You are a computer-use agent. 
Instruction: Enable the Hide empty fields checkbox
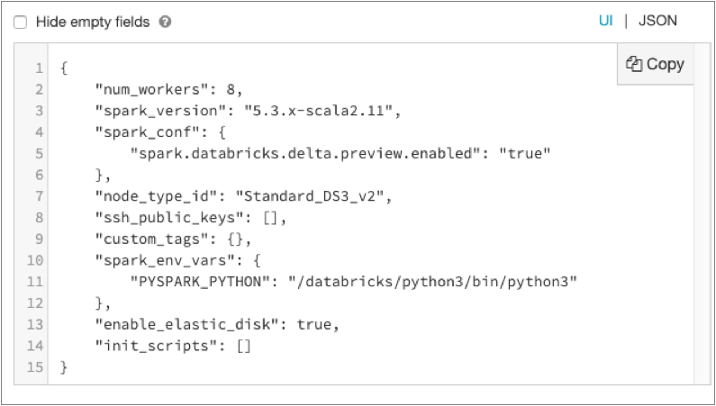20,22
